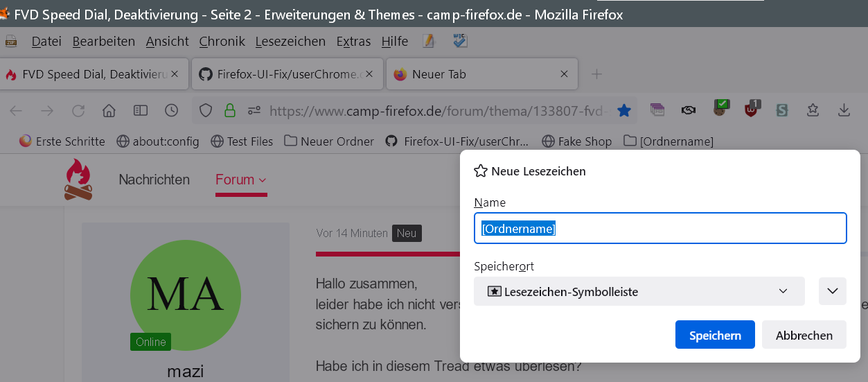Click the blue bookmark star

pyautogui.click(x=624, y=110)
